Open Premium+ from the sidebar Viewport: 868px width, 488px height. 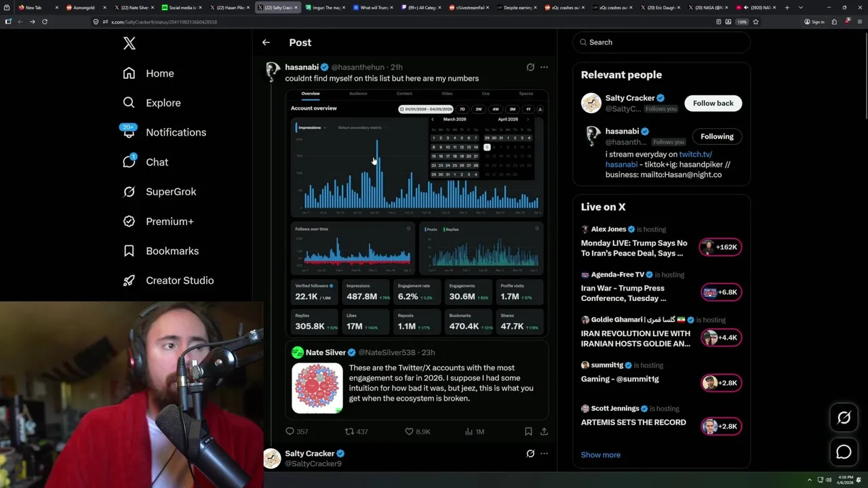pyautogui.click(x=158, y=222)
